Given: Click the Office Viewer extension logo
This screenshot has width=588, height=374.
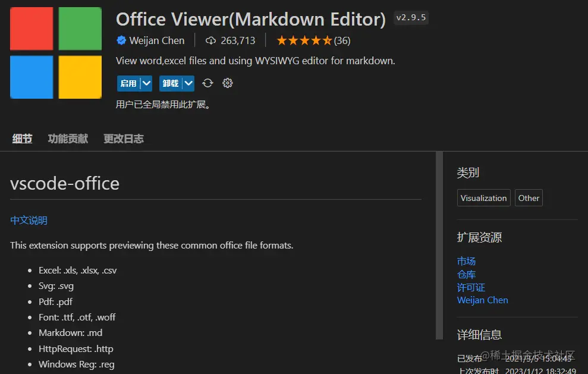Looking at the screenshot, I should tap(56, 53).
